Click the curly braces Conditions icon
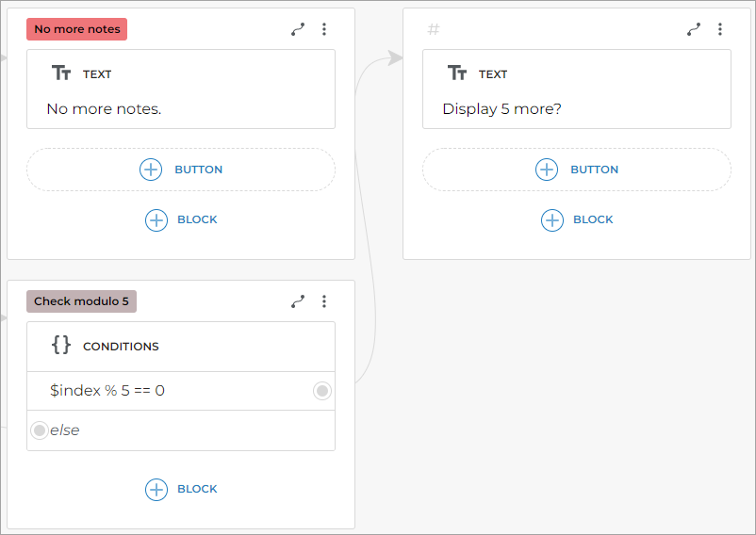 (61, 346)
